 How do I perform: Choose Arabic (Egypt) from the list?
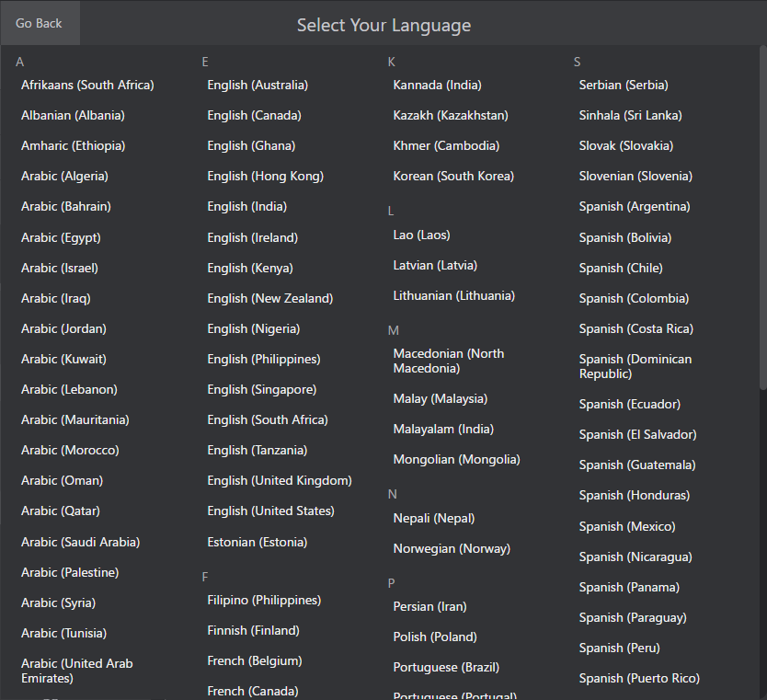(61, 236)
